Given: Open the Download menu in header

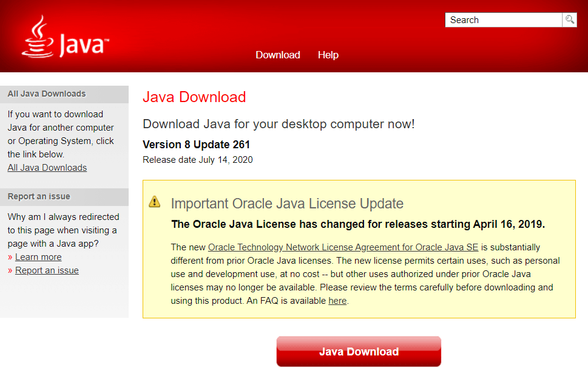Looking at the screenshot, I should 277,55.
